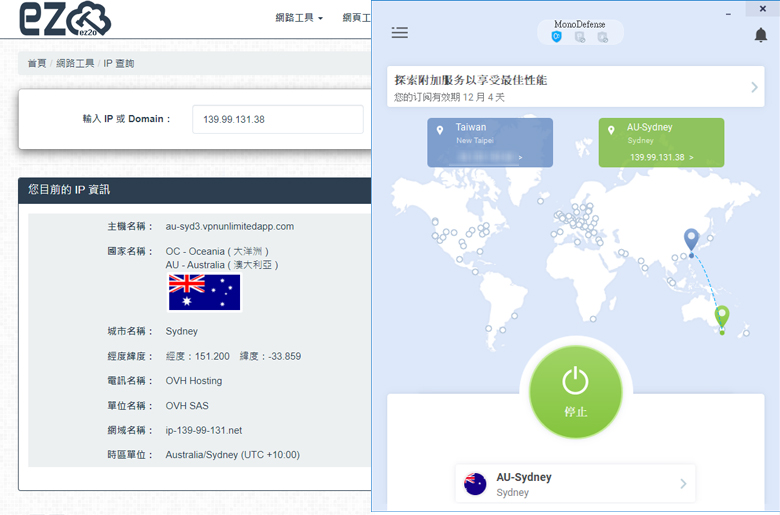This screenshot has width=780, height=515.
Task: Click the Australia/Sydney (UTC +10:00) timezone value
Action: coord(233,455)
